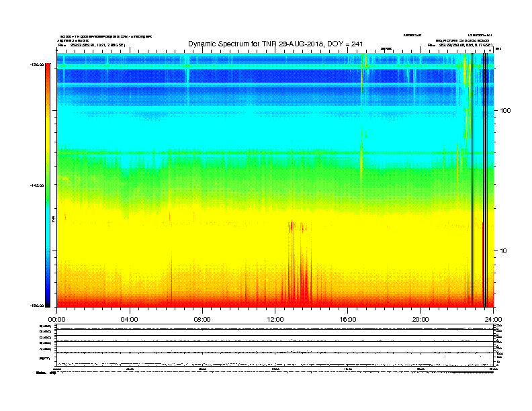Click the 24:00 time axis label
The height and width of the screenshot is (411, 532).
[493, 320]
